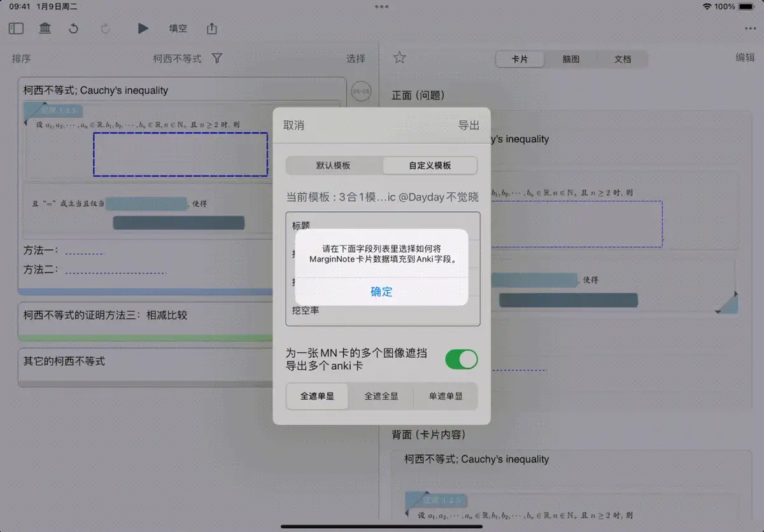Tap 编辑 to edit card
The width and height of the screenshot is (764, 532).
coord(746,57)
